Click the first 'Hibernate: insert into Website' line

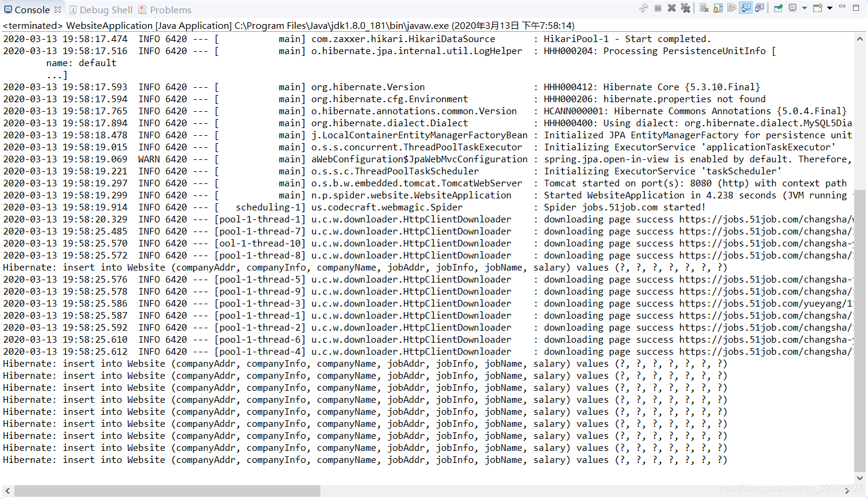point(365,267)
